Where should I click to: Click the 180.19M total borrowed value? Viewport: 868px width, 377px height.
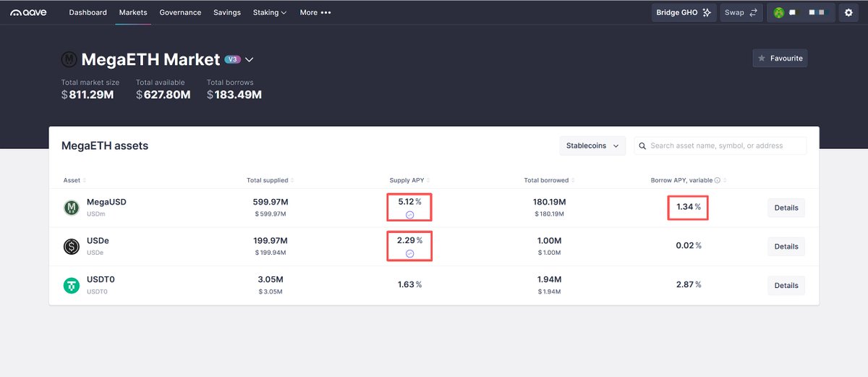coord(549,202)
